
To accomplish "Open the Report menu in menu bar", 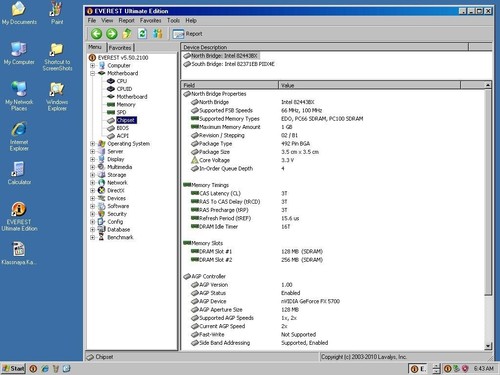I will (126, 21).
